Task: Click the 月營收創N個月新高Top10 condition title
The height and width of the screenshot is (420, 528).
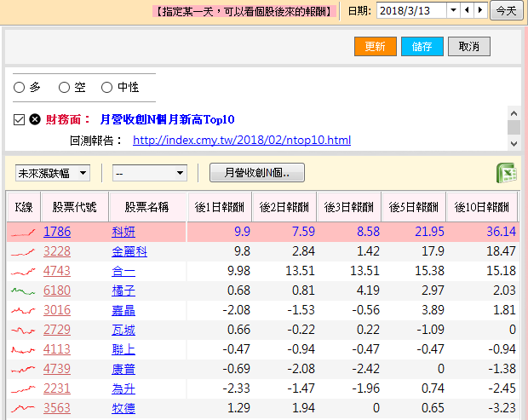Action: point(168,119)
